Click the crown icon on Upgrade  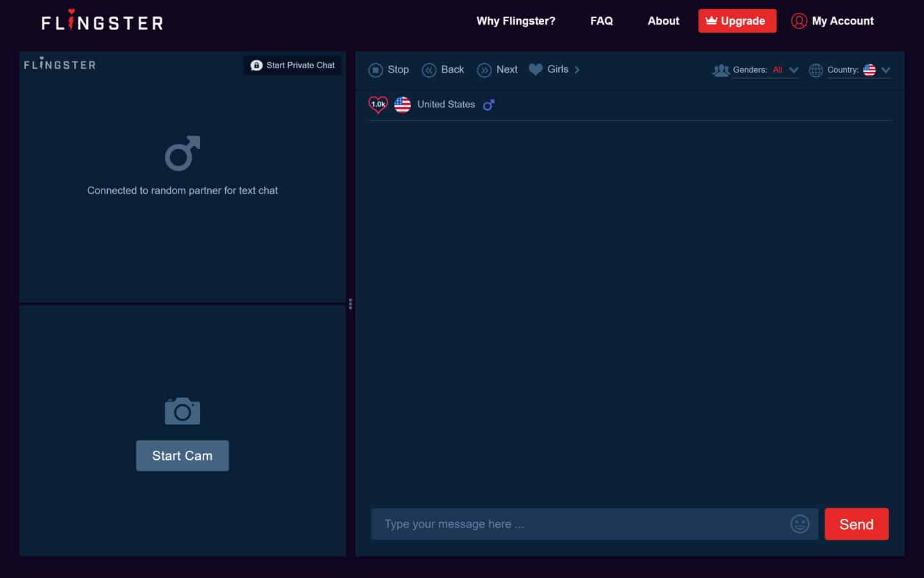711,21
